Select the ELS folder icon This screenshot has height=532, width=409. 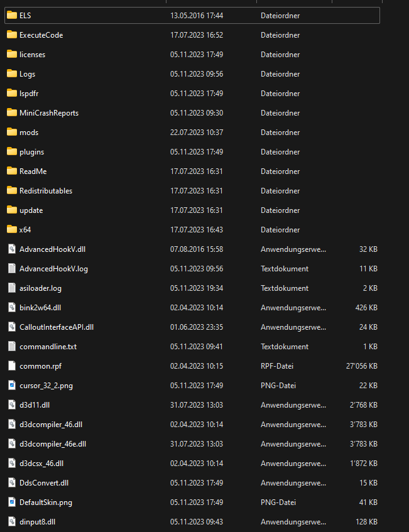pyautogui.click(x=12, y=15)
